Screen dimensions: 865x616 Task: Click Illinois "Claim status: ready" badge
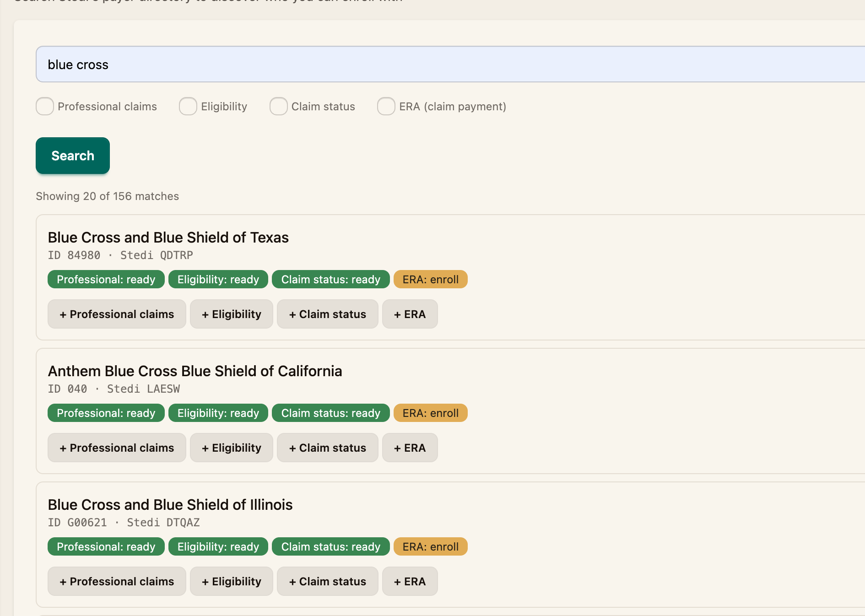[331, 546]
